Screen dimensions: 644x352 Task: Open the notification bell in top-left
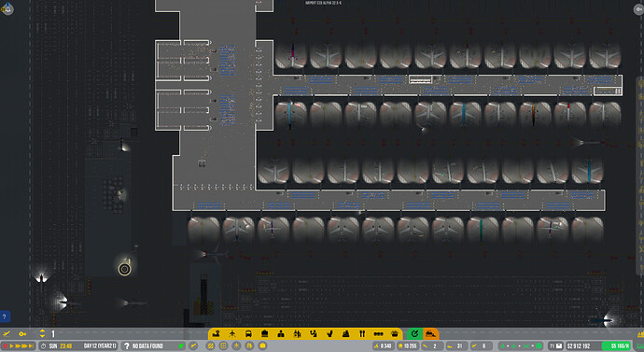pyautogui.click(x=7, y=8)
